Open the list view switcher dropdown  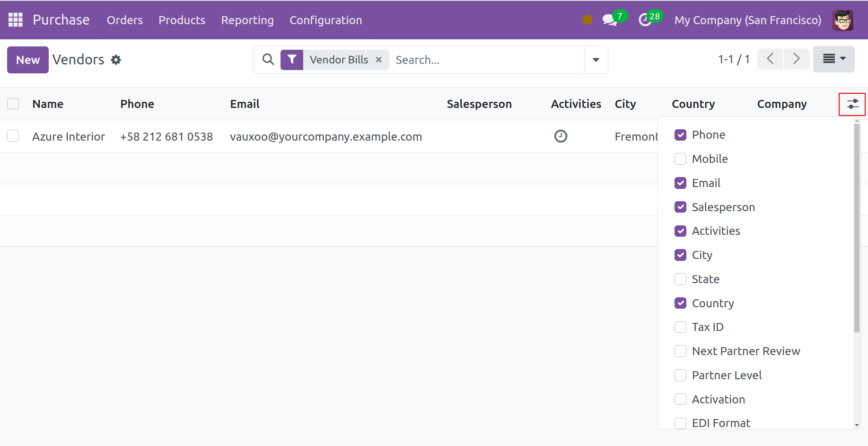pos(833,59)
